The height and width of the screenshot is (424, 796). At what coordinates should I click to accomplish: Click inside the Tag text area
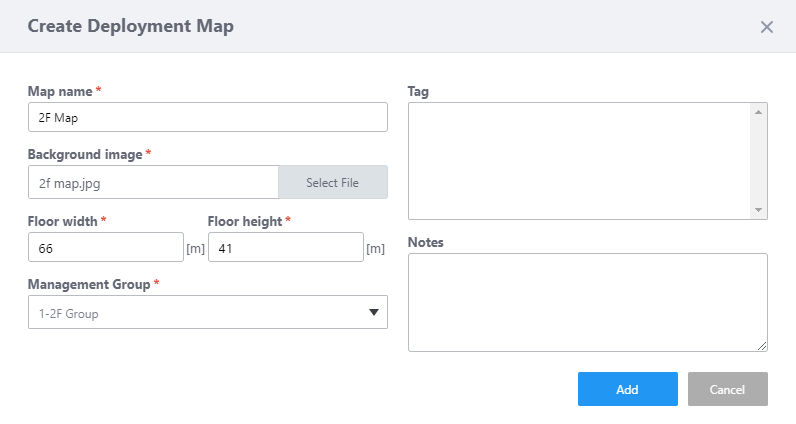click(580, 160)
